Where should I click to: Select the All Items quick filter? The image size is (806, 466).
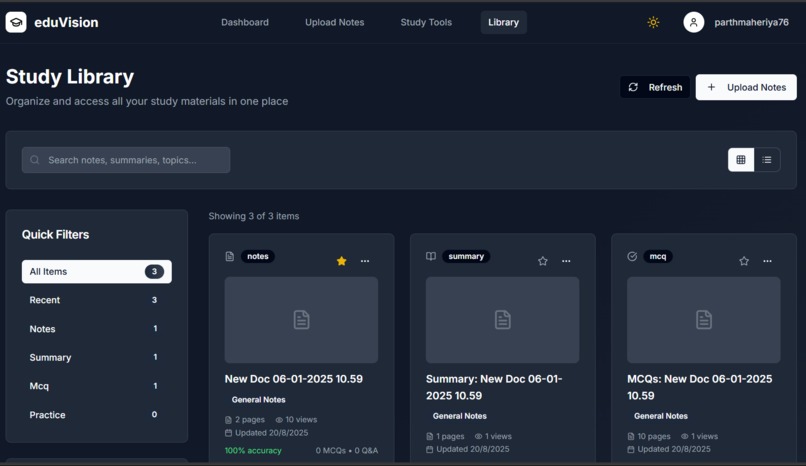click(97, 271)
